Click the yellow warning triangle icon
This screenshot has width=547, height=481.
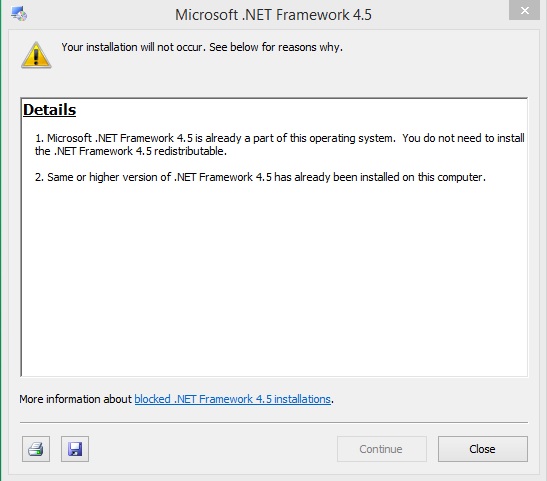36,55
